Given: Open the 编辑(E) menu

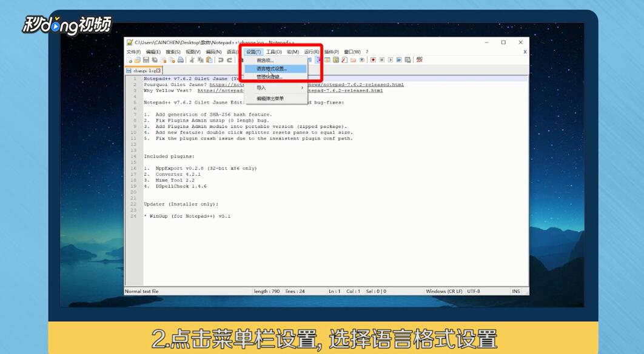Looking at the screenshot, I should pos(153,52).
